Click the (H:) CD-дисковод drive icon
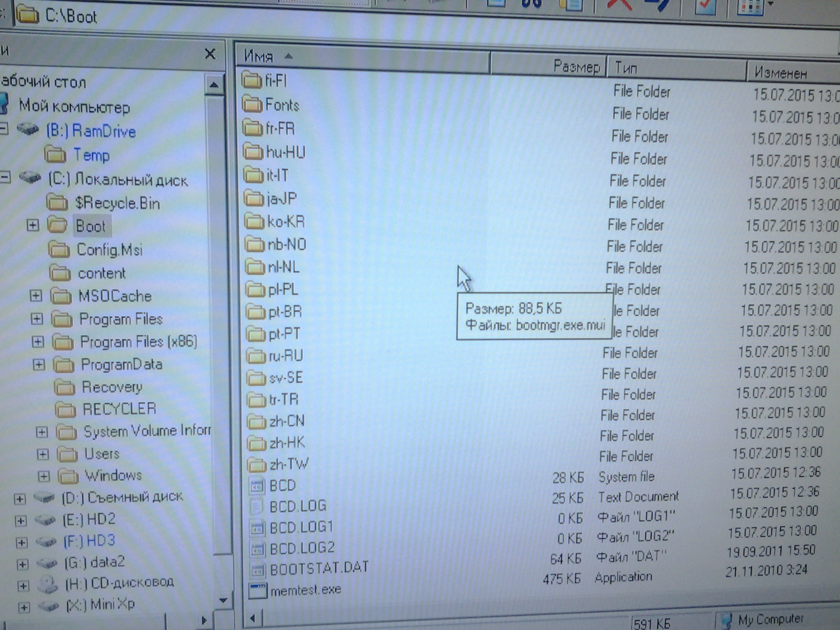The image size is (840, 630). point(48,584)
